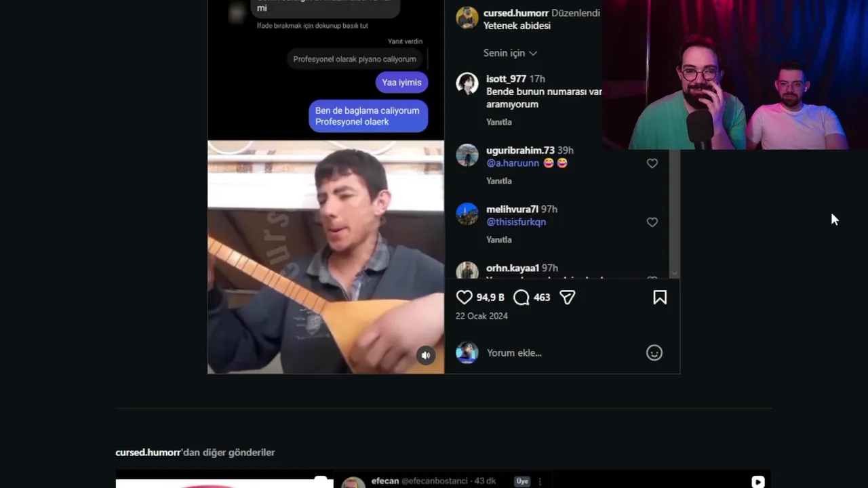Open @thisisfurkqn mention link
Image resolution: width=868 pixels, height=488 pixels.
click(516, 222)
